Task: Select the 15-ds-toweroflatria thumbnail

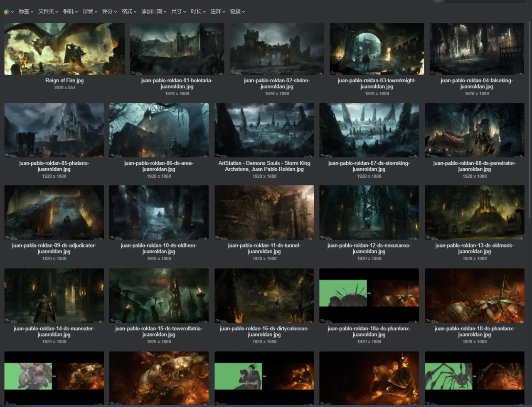Action: [x=159, y=295]
